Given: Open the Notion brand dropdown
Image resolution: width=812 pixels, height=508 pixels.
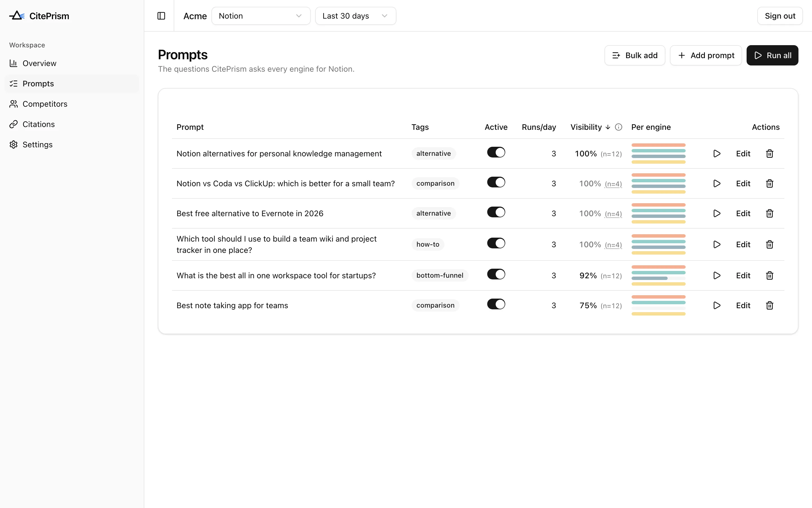Looking at the screenshot, I should point(261,16).
